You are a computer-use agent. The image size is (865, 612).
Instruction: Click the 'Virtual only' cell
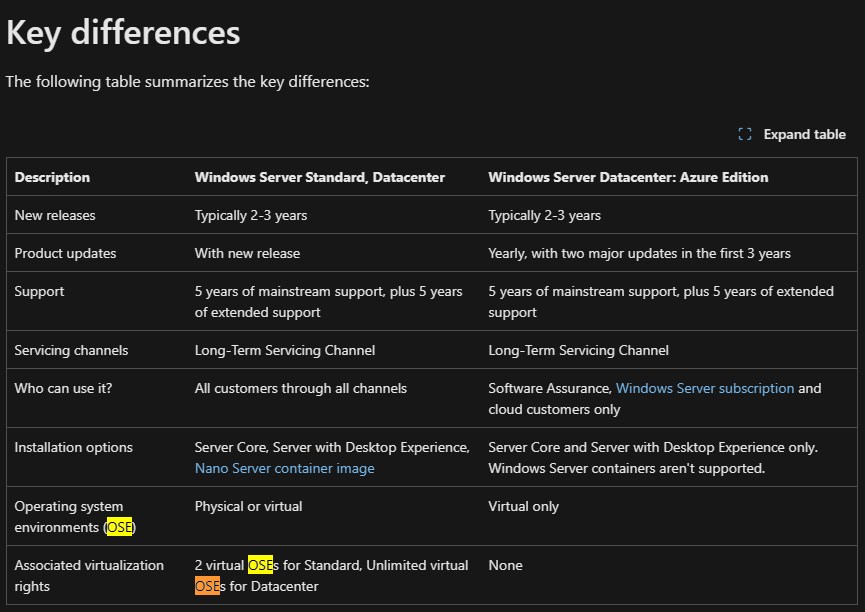(523, 506)
